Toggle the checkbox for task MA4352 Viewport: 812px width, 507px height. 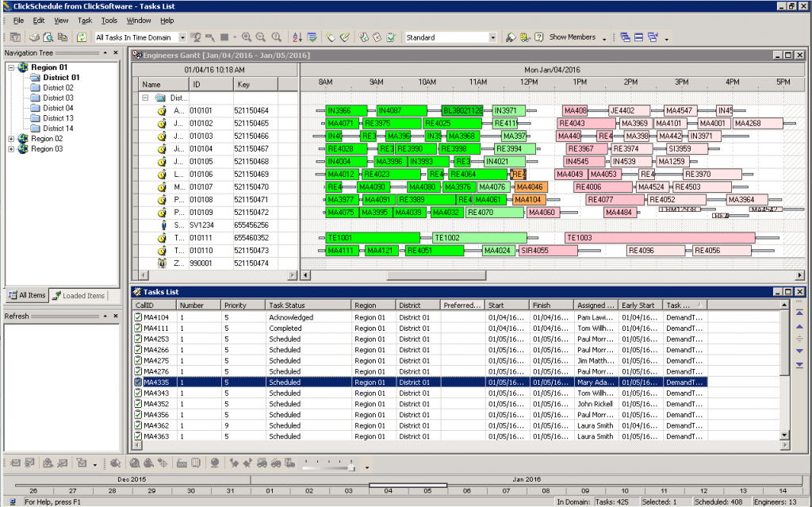(x=138, y=404)
